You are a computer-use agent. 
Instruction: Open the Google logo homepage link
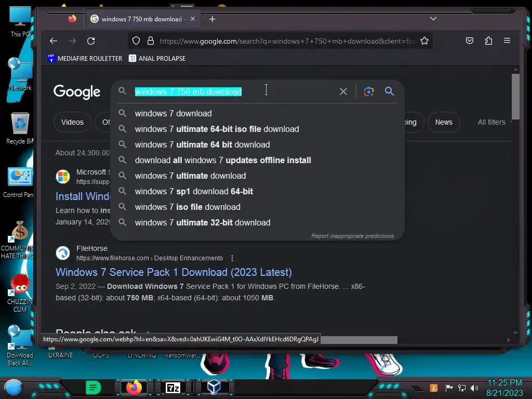click(77, 91)
